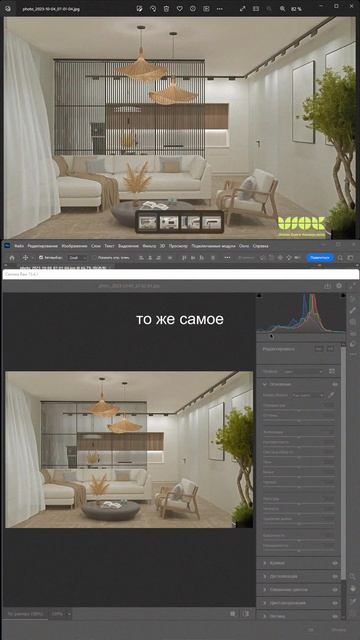This screenshot has height=640, width=360.
Task: Toggle Camera Raw full screen mode icon
Action: click(x=353, y=286)
